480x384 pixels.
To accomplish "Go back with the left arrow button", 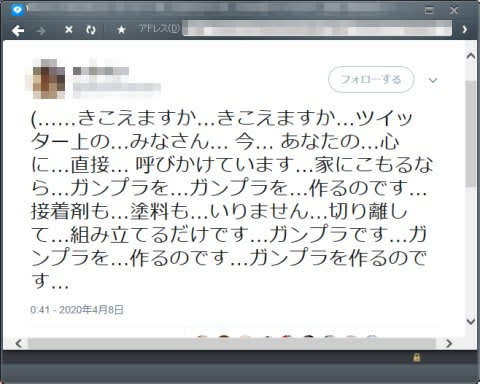I will 18,31.
